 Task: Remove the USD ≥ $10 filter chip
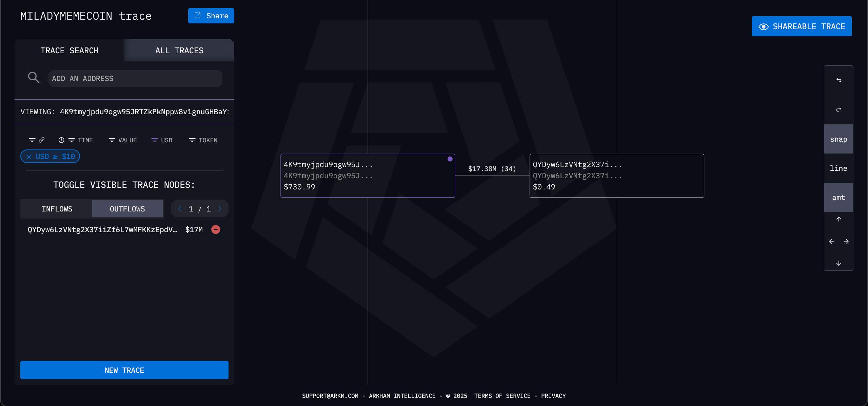tap(29, 157)
